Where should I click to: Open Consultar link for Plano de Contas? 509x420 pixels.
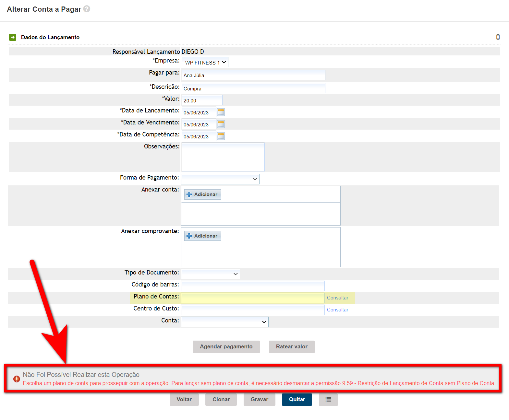pos(337,298)
